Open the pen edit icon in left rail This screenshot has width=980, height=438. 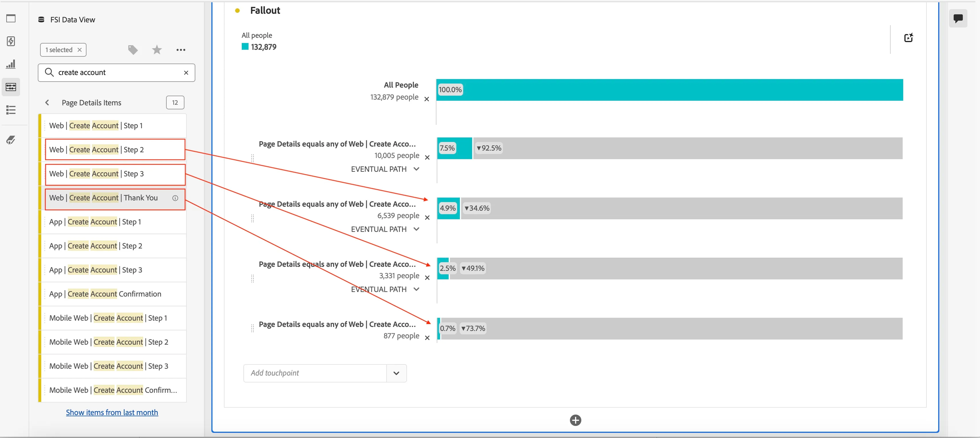(x=11, y=140)
